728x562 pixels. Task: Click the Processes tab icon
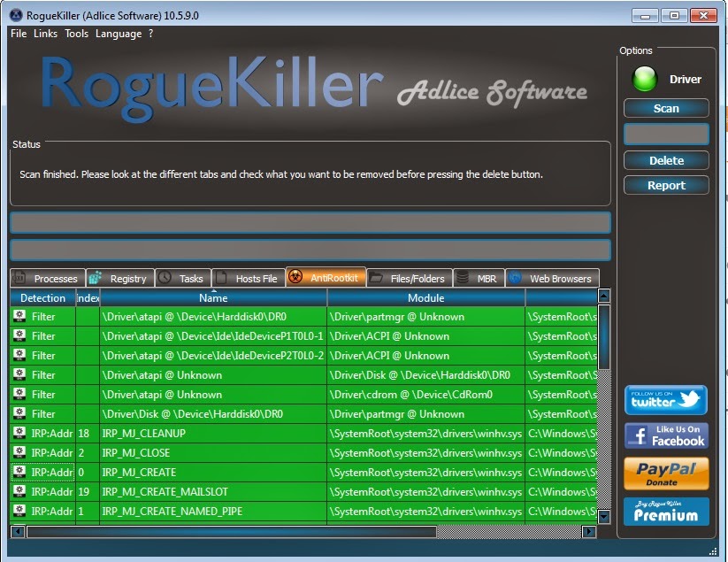click(18, 278)
